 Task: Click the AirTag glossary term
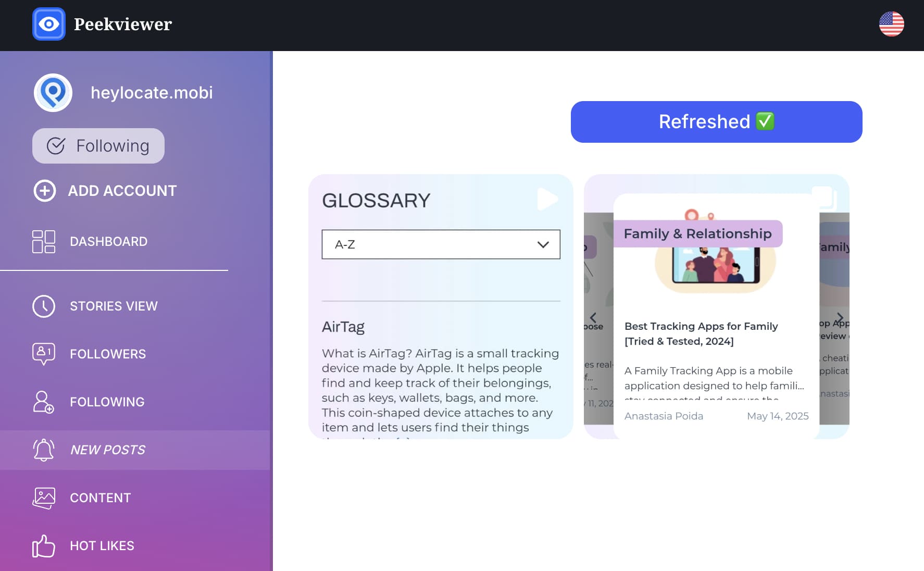(343, 327)
